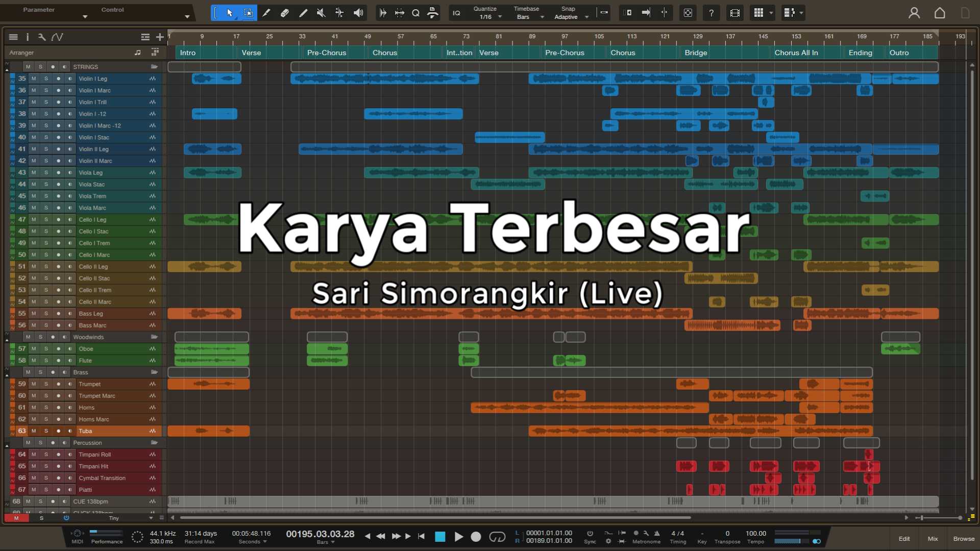Viewport: 980px width, 551px height.
Task: Click the add track plus icon
Action: tap(160, 37)
